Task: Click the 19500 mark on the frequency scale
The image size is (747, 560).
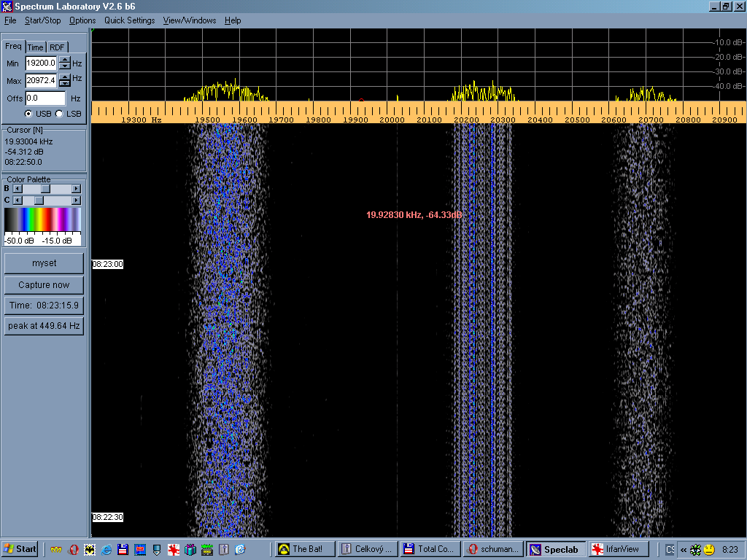Action: point(207,120)
